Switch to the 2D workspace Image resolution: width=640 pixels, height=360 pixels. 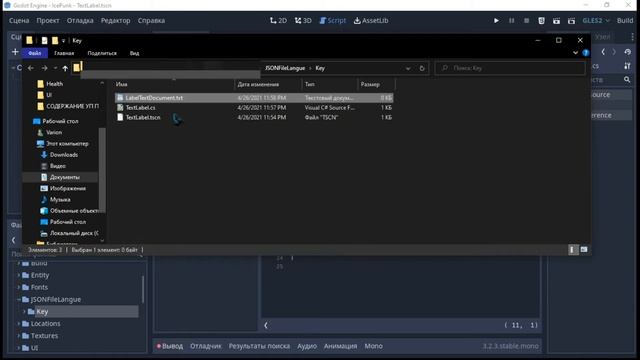pos(278,20)
